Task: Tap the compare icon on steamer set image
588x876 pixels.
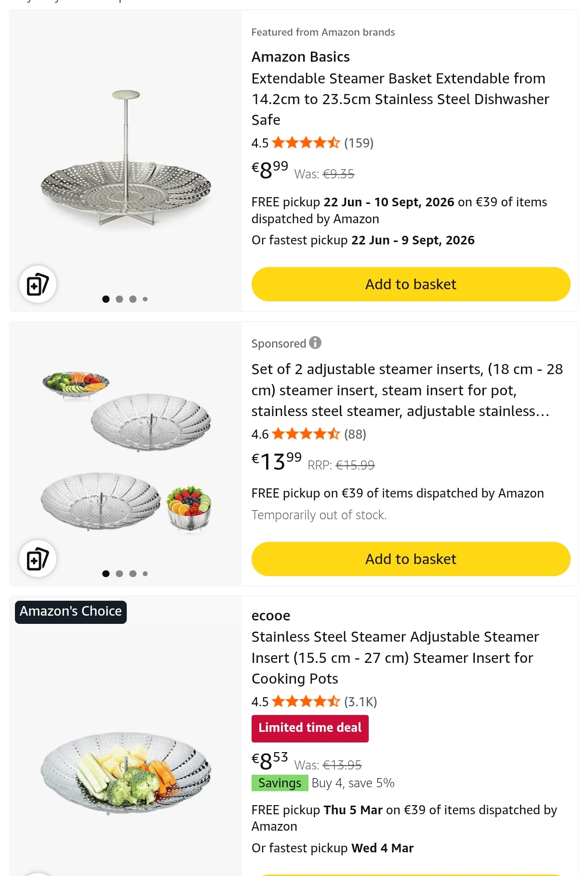Action: tap(38, 559)
